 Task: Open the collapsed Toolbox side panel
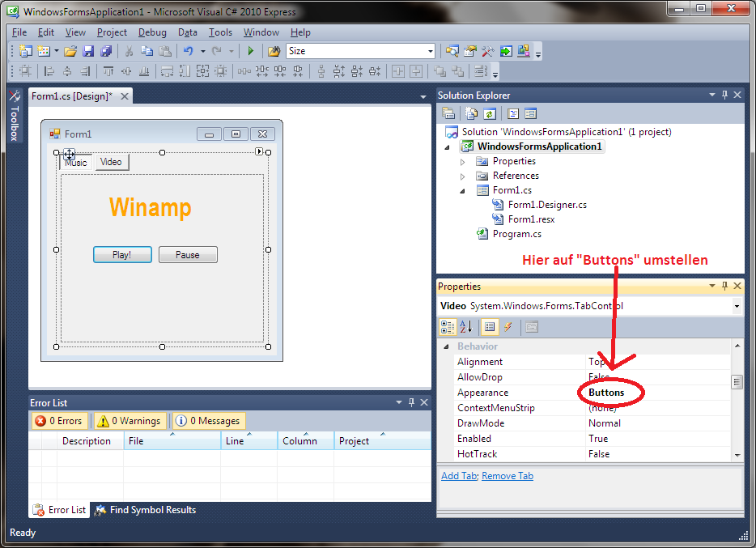point(15,116)
